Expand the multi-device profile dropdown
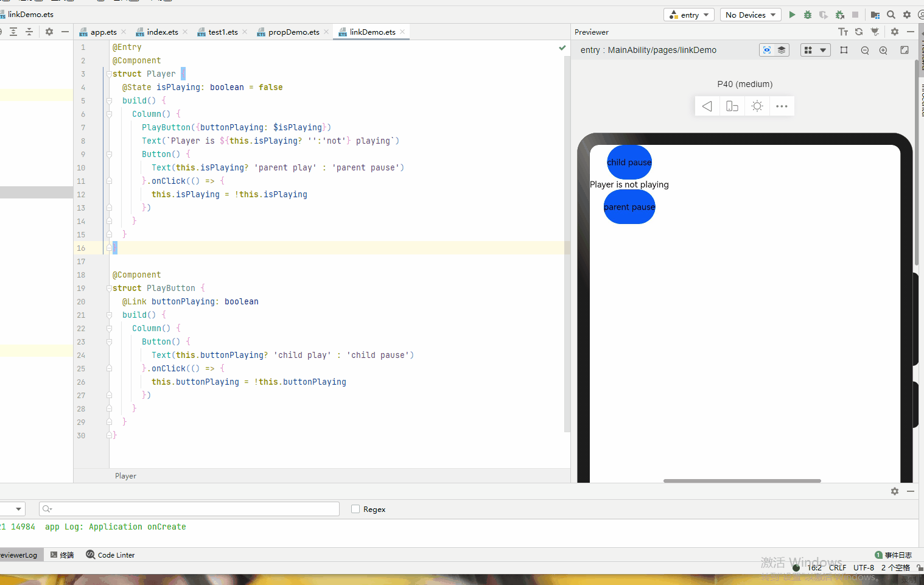Screen dimensions: 924x585 click(x=816, y=50)
